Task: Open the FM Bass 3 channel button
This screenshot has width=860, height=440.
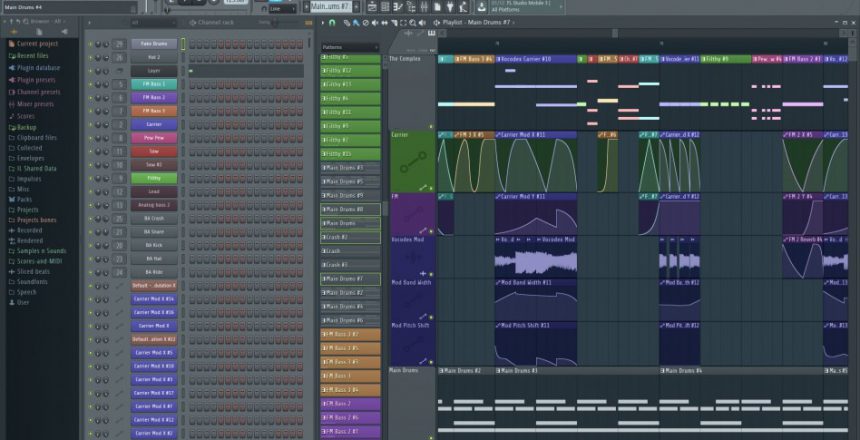Action: 154,111
